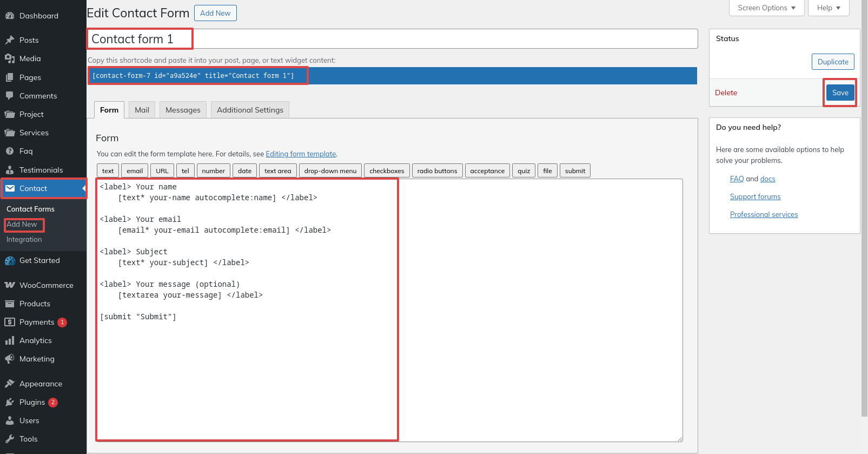
Task: Insert a submit tag
Action: (575, 170)
